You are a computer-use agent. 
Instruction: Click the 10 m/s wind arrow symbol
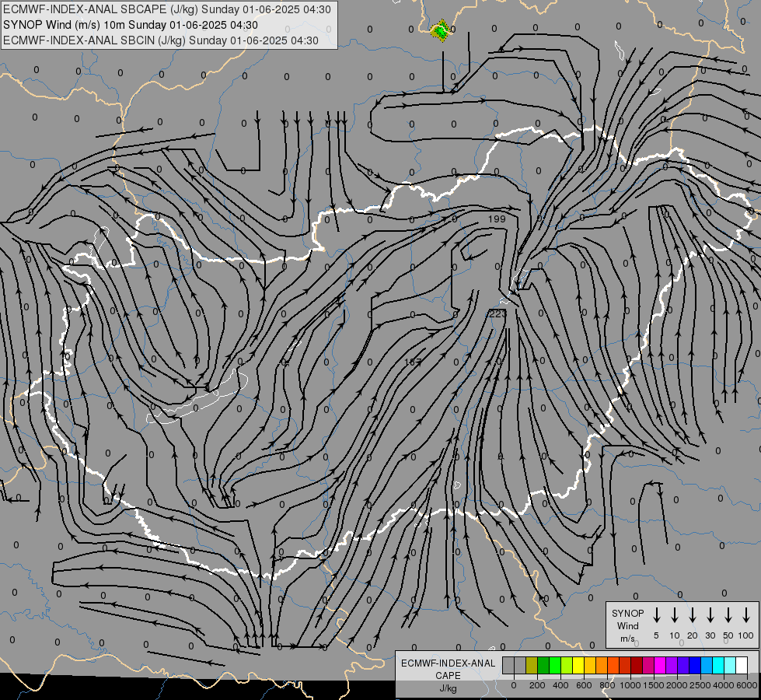click(675, 615)
